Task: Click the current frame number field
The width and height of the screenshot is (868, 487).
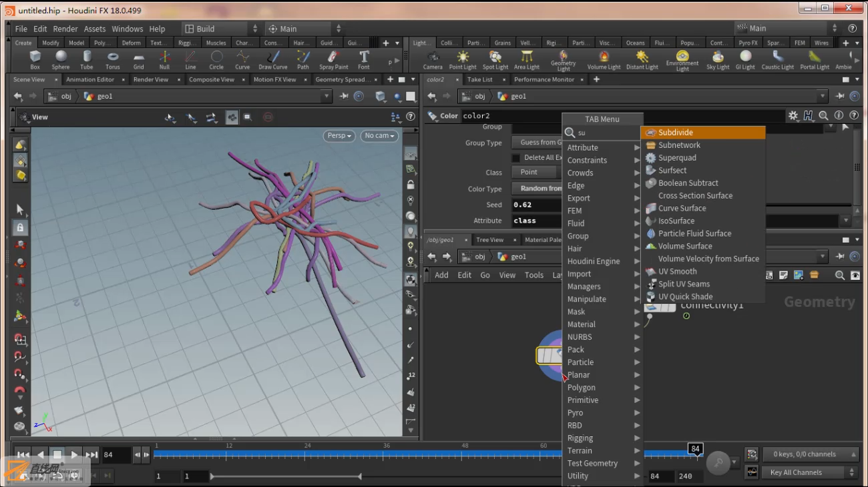Action: (116, 455)
